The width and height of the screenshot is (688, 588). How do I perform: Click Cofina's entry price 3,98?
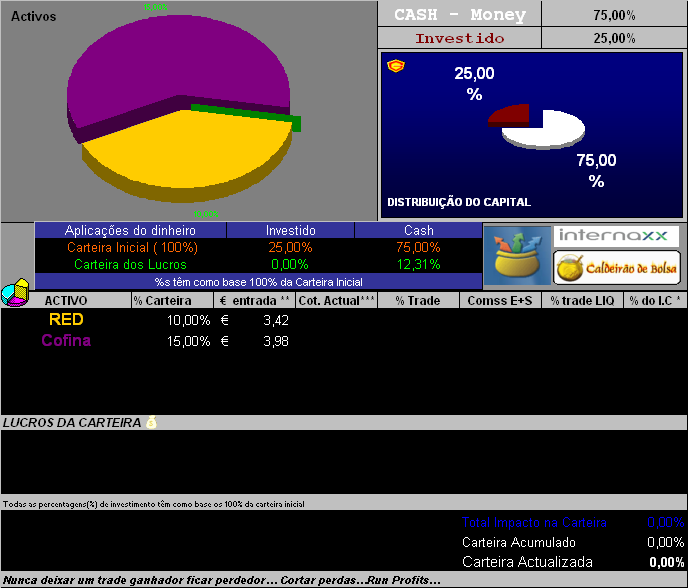pyautogui.click(x=276, y=341)
